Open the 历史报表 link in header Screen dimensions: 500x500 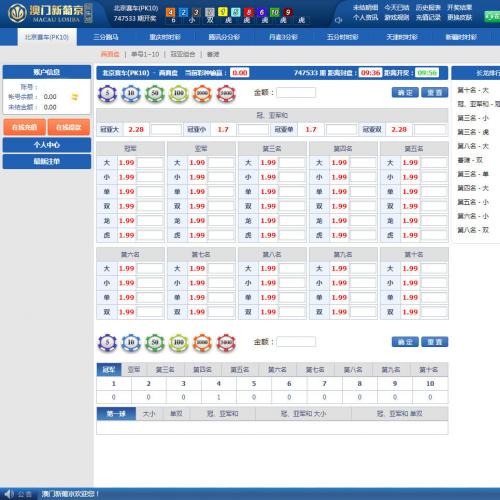pyautogui.click(x=428, y=8)
